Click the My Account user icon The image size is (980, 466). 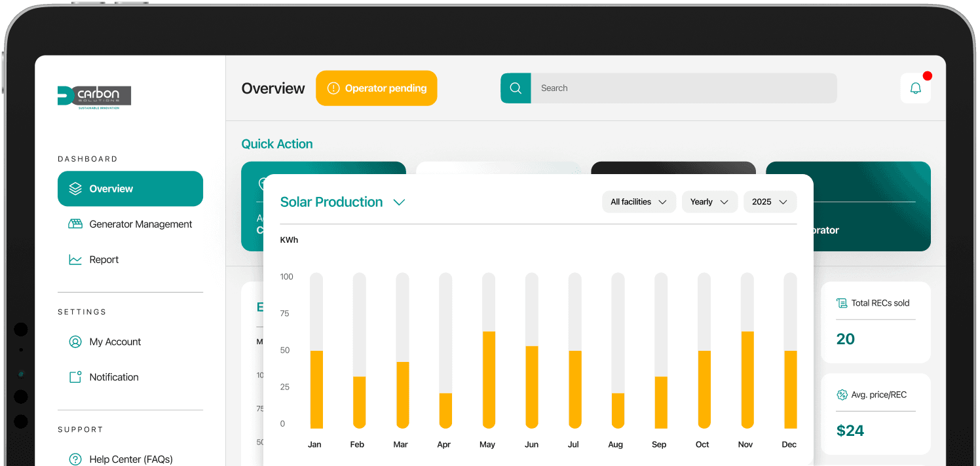[x=75, y=342]
